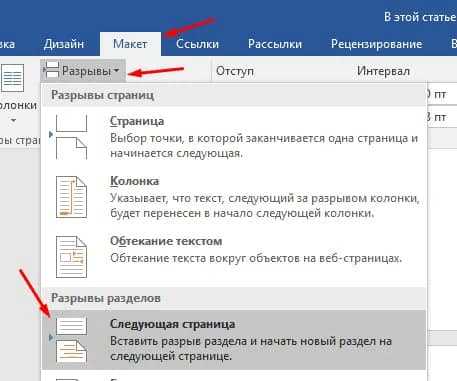This screenshot has height=381, width=457.
Task: Click the Колонки columns icon
Action: [13, 78]
